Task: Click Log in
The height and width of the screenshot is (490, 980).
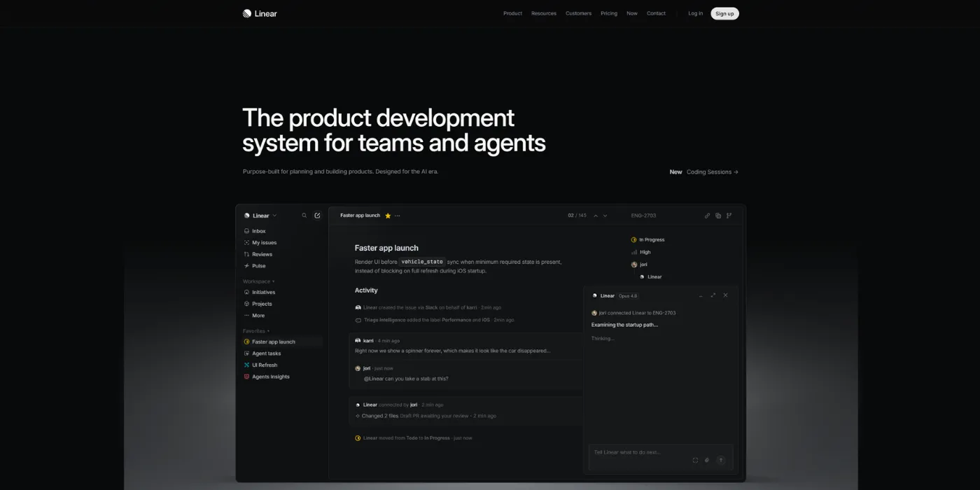Action: coord(696,13)
